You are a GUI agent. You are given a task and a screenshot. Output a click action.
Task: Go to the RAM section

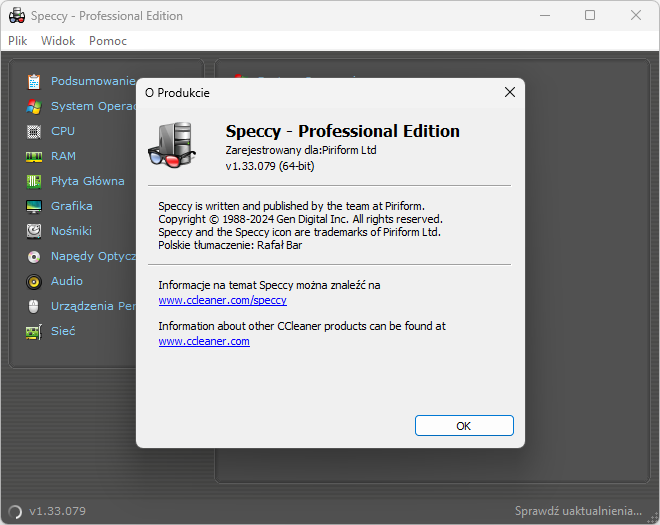pos(64,156)
